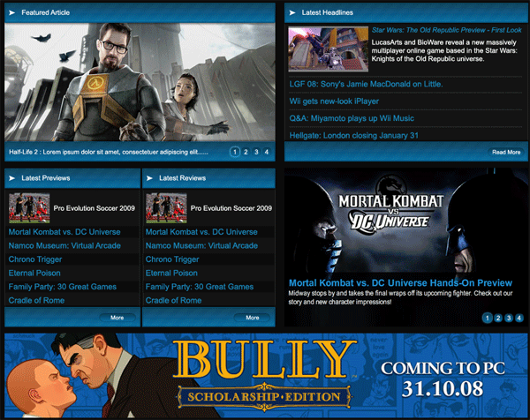Viewport: 530px width, 420px height.
Task: Open Family Party: 30 Great Games in Reviews
Action: 200,287
